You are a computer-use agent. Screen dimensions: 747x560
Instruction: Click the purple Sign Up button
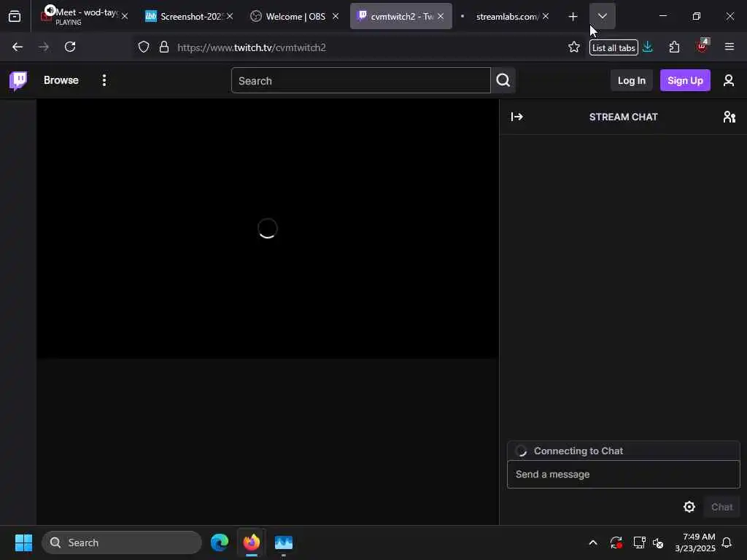[685, 80]
